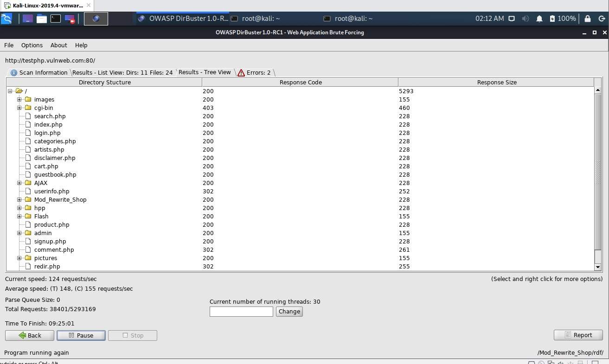Screen dimensions: 609x364
Task: Click the index.php file icon
Action: click(x=28, y=124)
